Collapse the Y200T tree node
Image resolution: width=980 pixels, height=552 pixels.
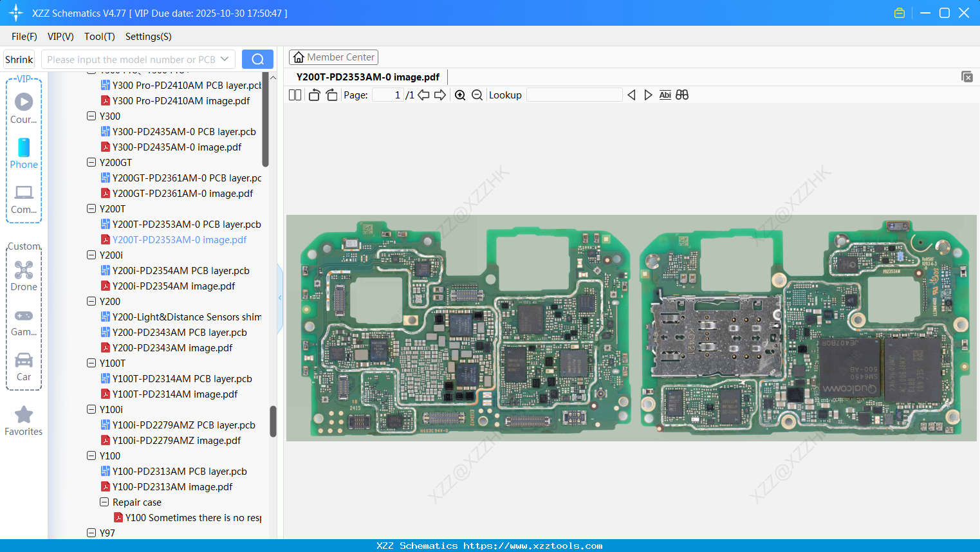coord(91,208)
